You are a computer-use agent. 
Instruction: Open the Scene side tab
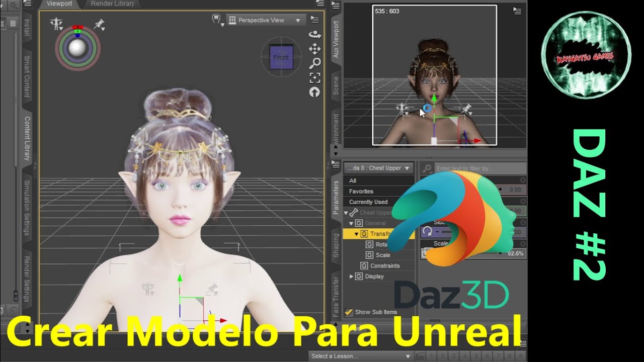[336, 86]
